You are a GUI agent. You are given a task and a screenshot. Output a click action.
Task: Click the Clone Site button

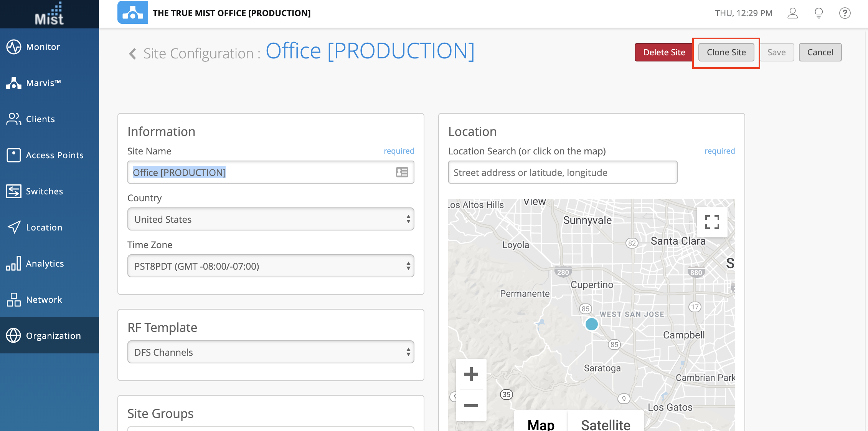726,53
